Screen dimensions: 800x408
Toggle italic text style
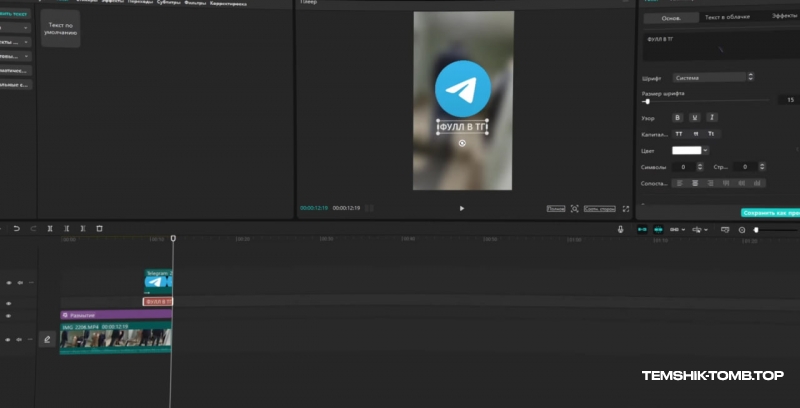[712, 118]
